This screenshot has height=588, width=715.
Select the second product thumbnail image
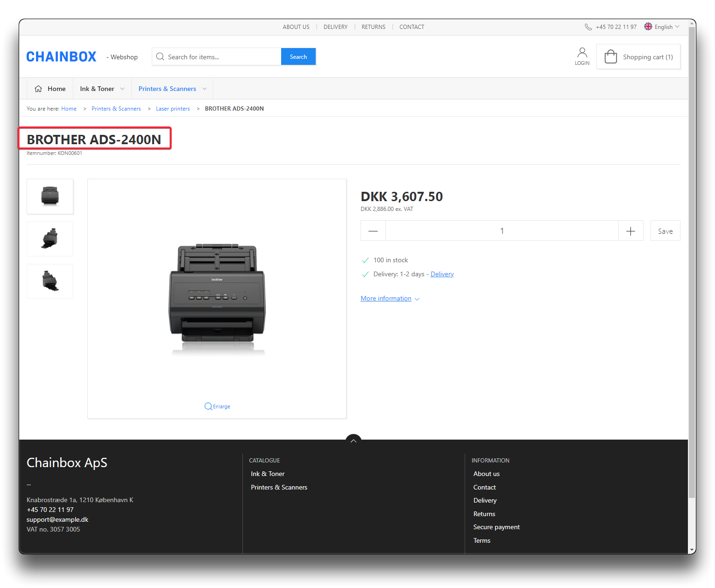pyautogui.click(x=50, y=239)
